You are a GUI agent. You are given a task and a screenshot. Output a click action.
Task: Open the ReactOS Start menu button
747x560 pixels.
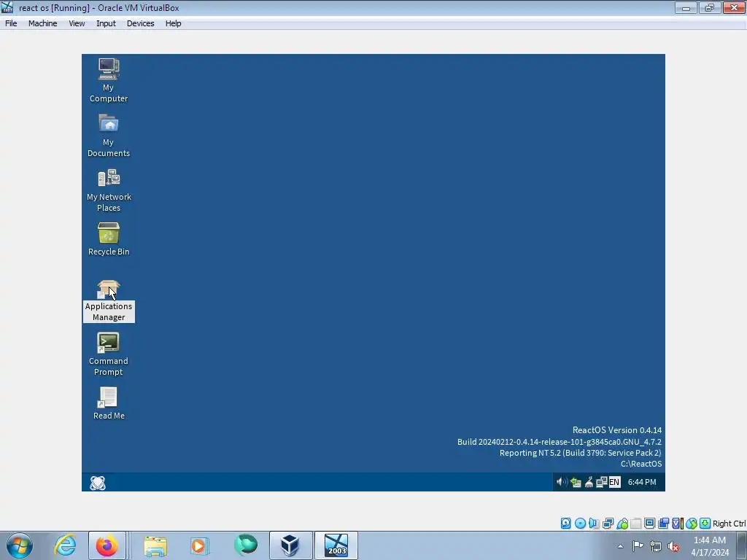coord(98,483)
